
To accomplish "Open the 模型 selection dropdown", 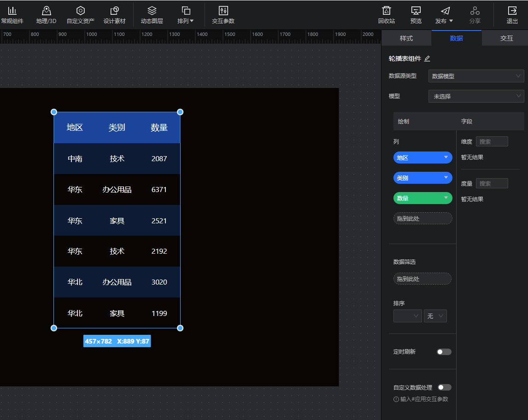I will 476,96.
